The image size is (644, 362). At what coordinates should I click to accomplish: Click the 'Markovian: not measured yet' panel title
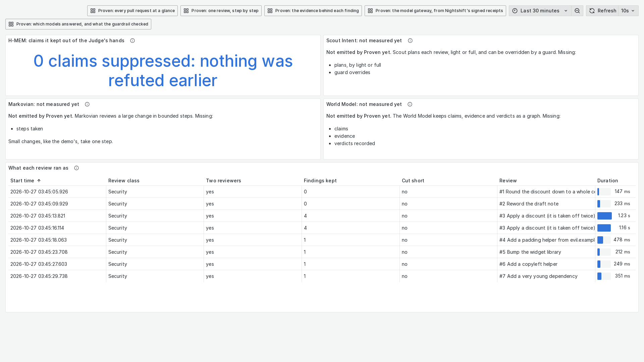[x=44, y=104]
